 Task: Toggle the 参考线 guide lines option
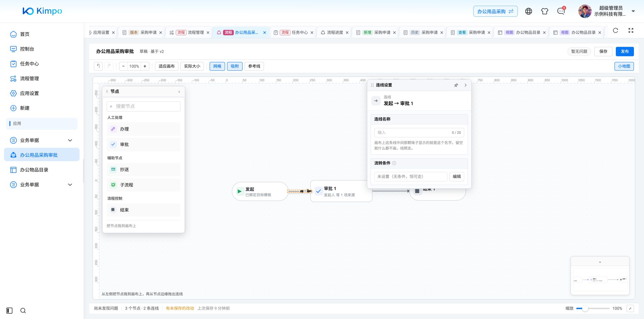pyautogui.click(x=254, y=66)
